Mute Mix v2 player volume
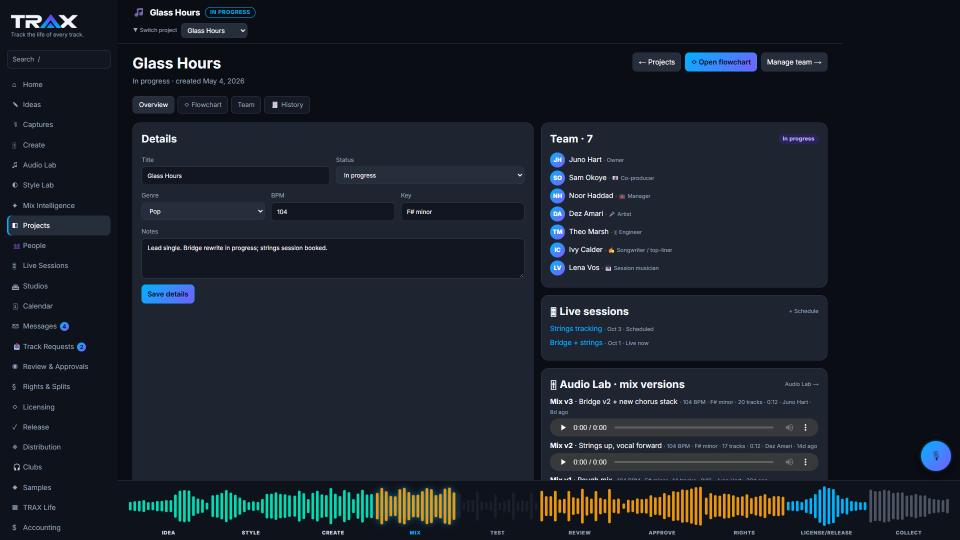This screenshot has height=540, width=960. click(789, 462)
